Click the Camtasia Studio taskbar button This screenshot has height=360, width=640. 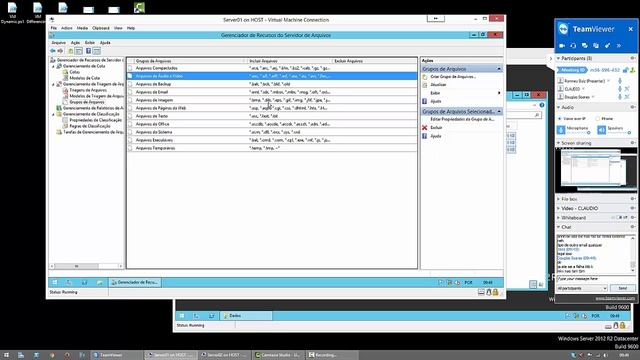[278, 355]
